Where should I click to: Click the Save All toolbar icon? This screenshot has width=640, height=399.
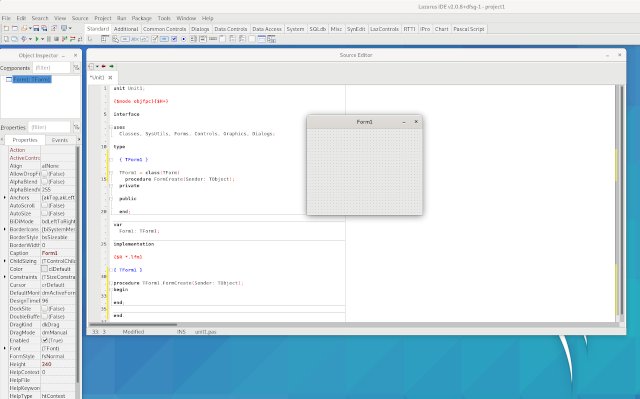tap(44, 29)
